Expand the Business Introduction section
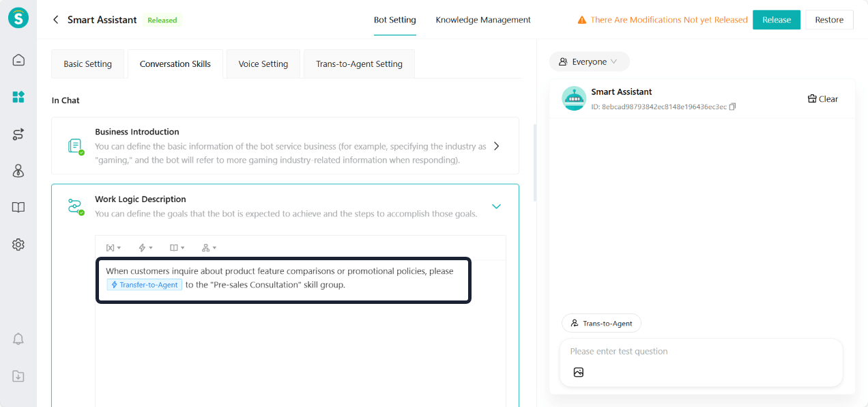Screen dimensions: 868x407 [496, 146]
